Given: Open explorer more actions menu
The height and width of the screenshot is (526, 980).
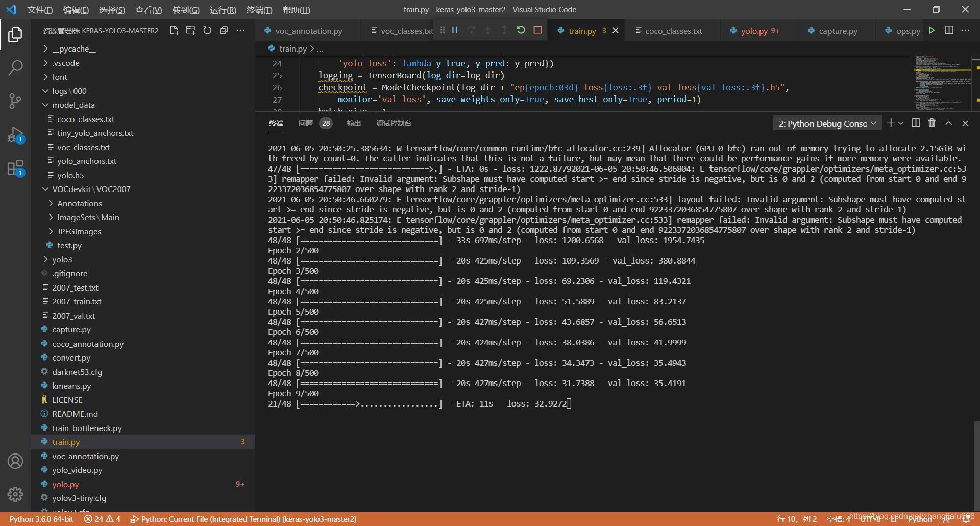Looking at the screenshot, I should pos(240,30).
